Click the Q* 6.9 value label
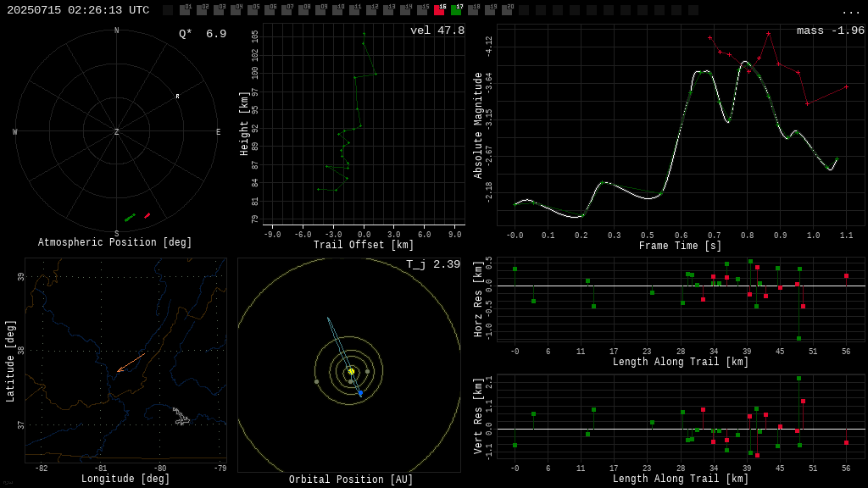 click(202, 34)
